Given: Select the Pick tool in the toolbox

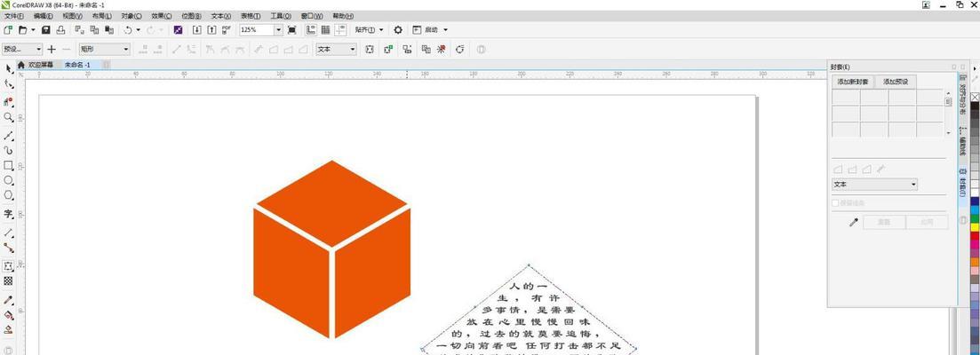Looking at the screenshot, I should [x=8, y=68].
